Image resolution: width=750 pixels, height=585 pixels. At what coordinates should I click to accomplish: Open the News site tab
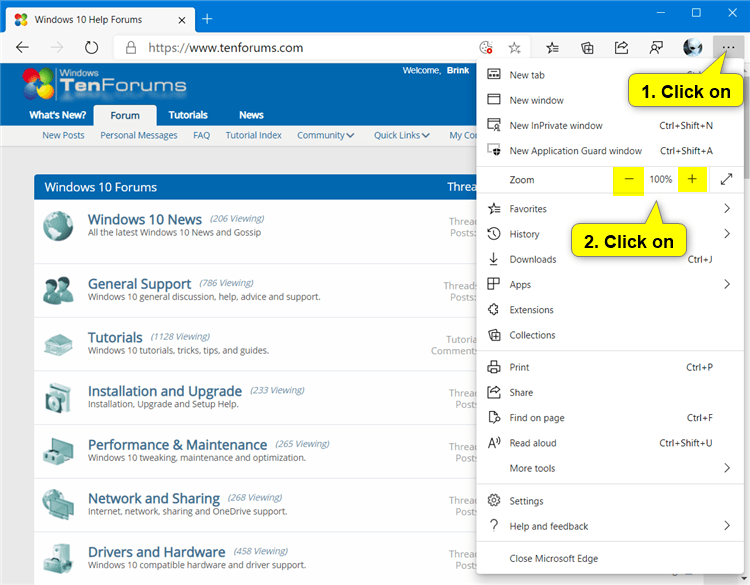pyautogui.click(x=251, y=115)
